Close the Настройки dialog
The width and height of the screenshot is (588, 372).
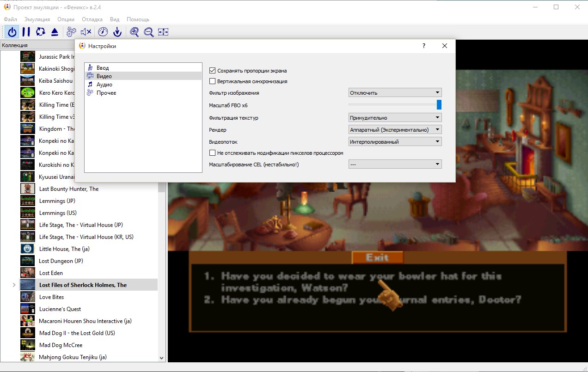445,46
